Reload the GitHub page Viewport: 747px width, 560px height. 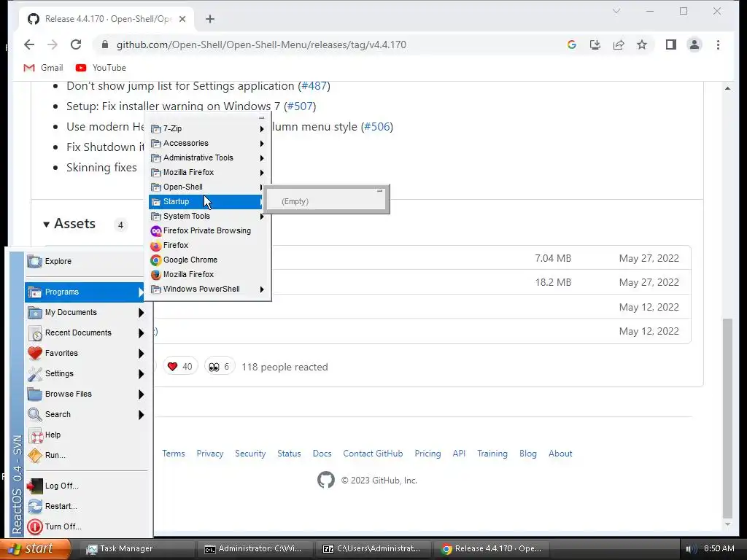coord(76,44)
